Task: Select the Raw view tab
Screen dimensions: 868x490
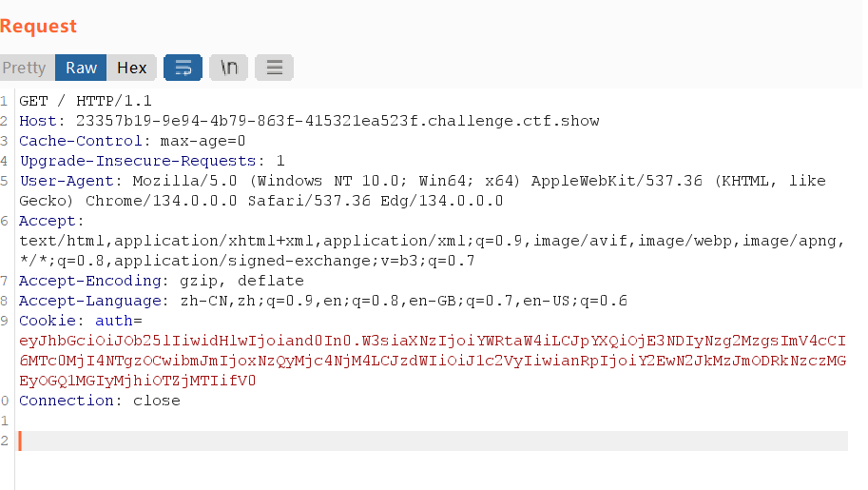Action: click(x=81, y=68)
